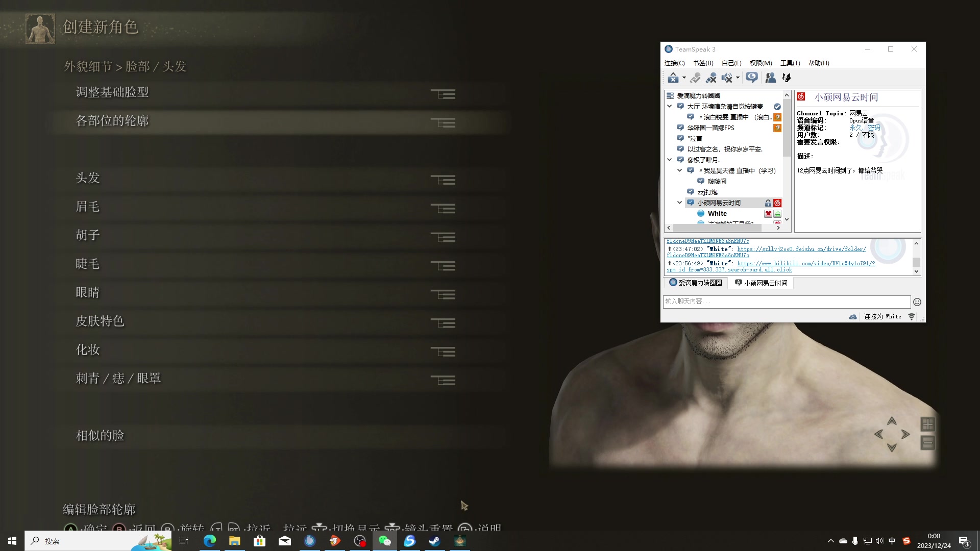
Task: Select the 华锋国一蕾娜FPS channel
Action: coord(710,128)
